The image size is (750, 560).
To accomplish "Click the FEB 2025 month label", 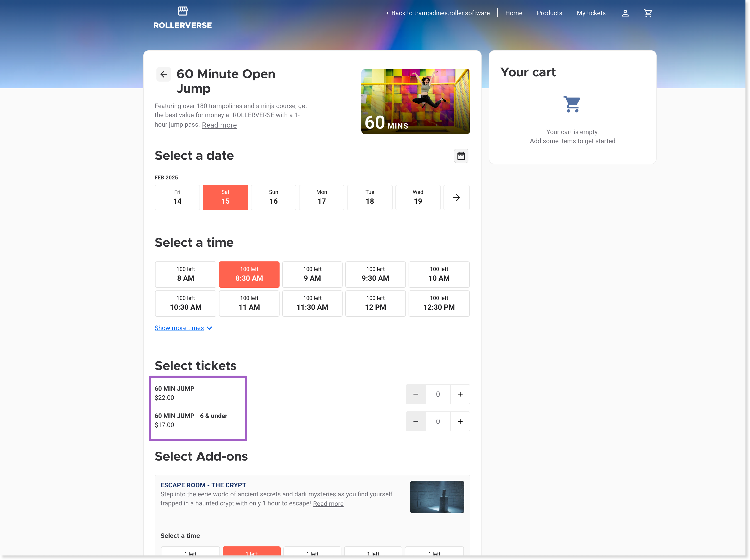I will (166, 178).
